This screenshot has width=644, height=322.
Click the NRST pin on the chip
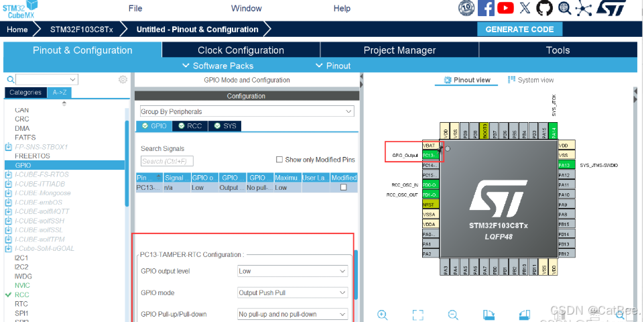point(429,205)
